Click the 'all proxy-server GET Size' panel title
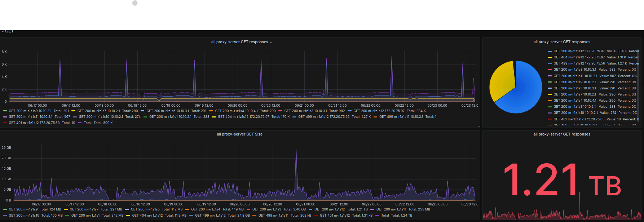This screenshot has width=644, height=222. (239, 134)
